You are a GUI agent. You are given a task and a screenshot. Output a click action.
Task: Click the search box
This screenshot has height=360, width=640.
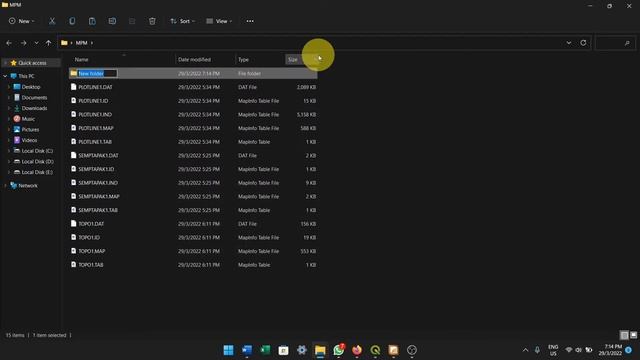coord(615,43)
